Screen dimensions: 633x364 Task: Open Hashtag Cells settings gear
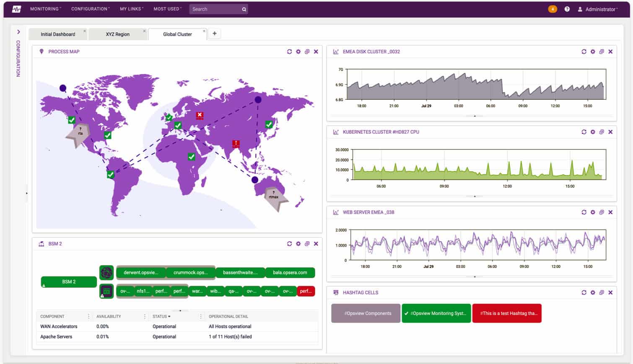(x=593, y=292)
